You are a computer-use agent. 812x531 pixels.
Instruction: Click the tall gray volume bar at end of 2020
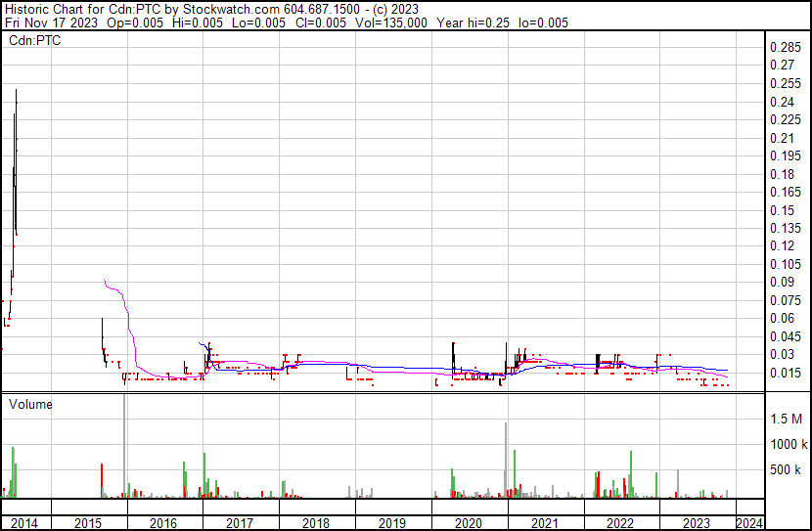(x=506, y=460)
